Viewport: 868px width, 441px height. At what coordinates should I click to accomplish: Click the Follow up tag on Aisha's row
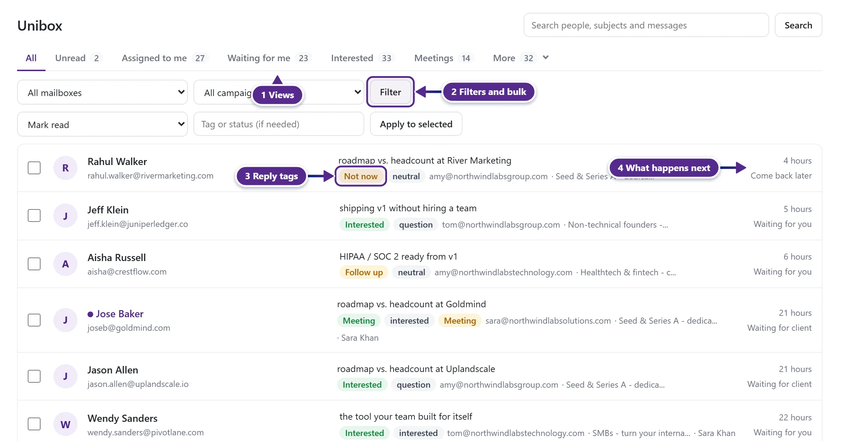coord(364,272)
